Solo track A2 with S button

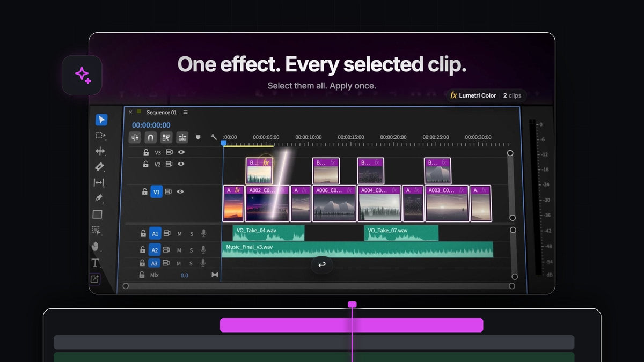pyautogui.click(x=192, y=250)
